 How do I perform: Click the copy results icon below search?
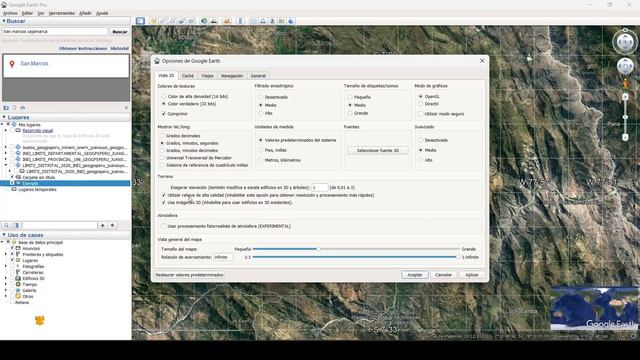14,108
